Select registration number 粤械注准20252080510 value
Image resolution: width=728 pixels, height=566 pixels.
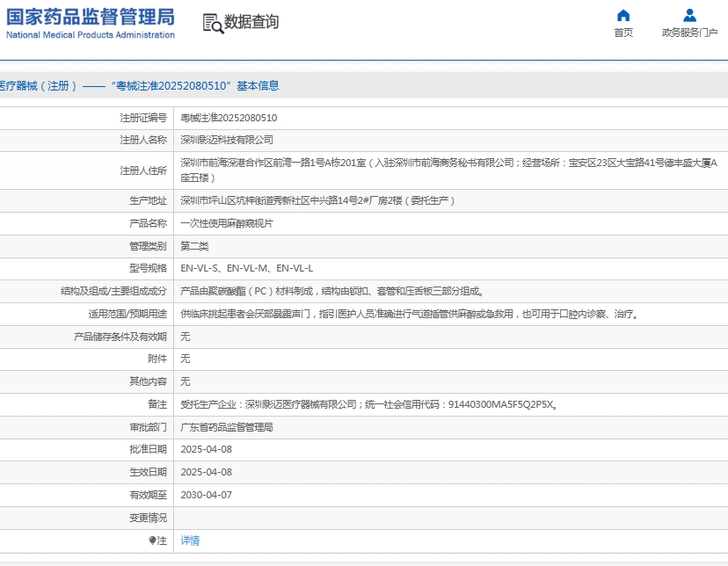[x=229, y=118]
